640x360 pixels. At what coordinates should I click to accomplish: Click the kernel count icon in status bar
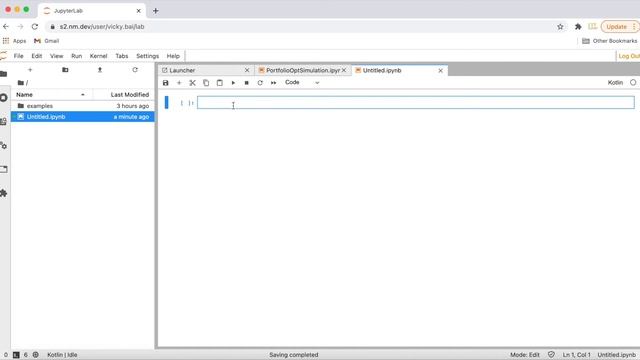coord(36,355)
